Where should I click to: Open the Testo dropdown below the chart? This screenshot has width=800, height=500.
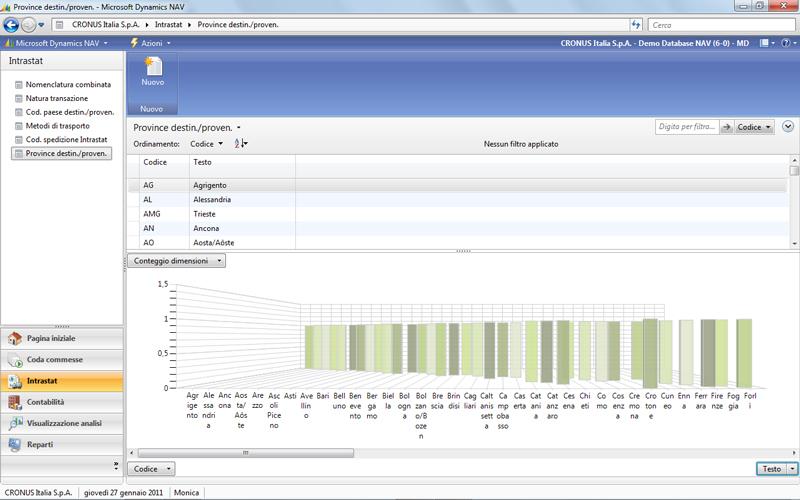pos(776,468)
